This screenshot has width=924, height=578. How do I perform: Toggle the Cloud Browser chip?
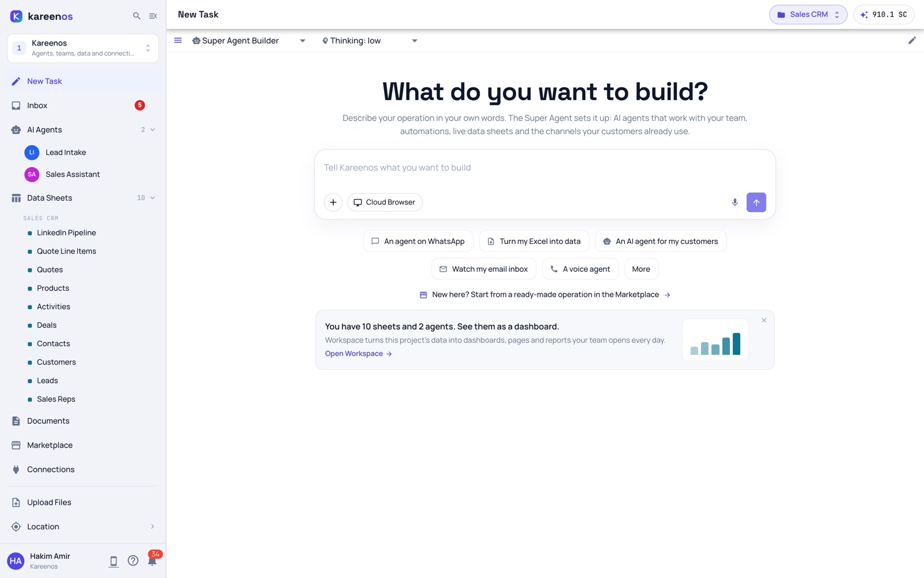(x=385, y=202)
